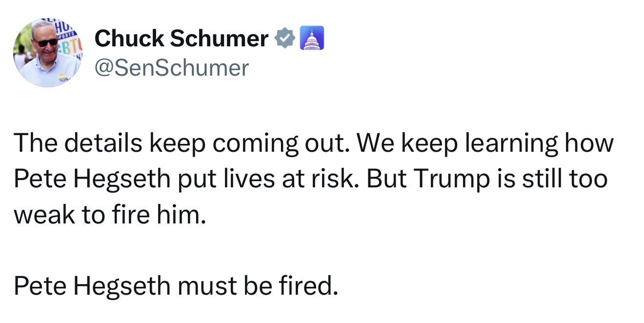Click "Pete Hegseth" in the final line
This screenshot has width=644, height=323.
(x=92, y=287)
